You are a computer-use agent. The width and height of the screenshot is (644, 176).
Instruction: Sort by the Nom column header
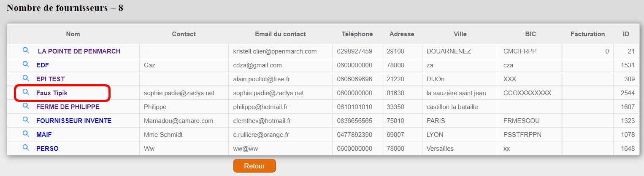[x=73, y=34]
